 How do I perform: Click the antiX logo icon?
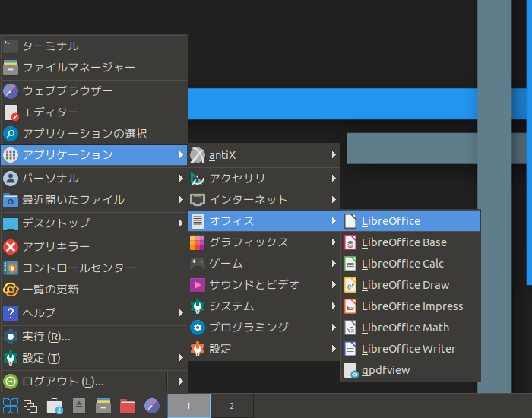point(198,155)
